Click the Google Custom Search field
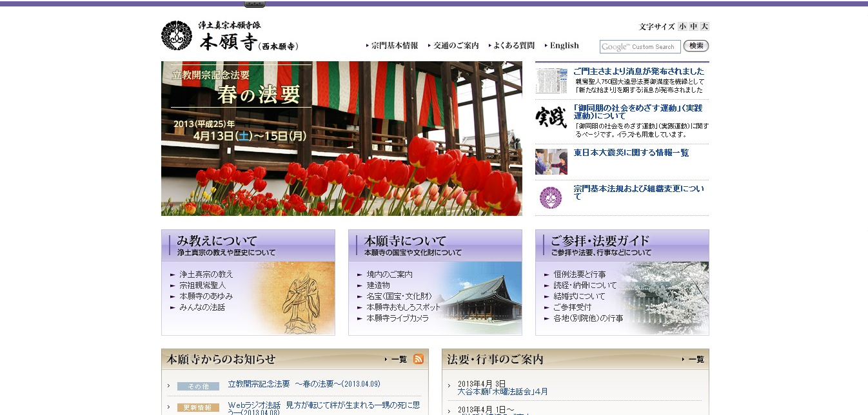Screen dimensions: 868x415 point(640,46)
